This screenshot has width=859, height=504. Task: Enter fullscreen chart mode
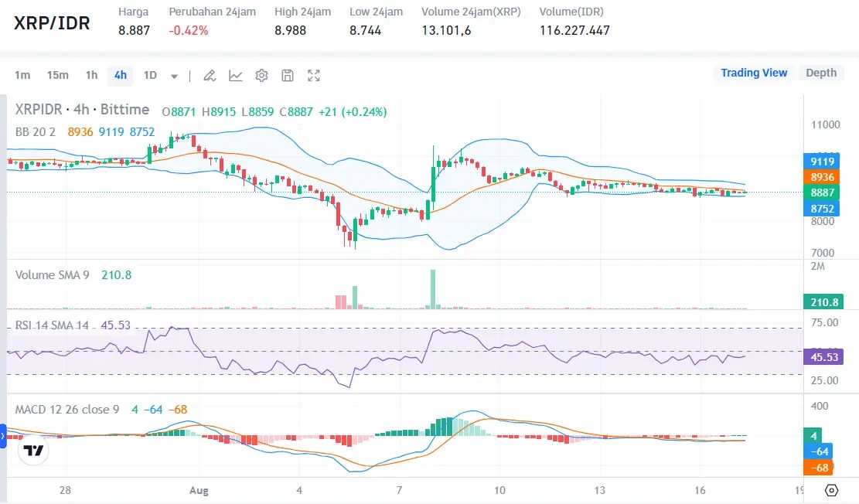pos(313,75)
